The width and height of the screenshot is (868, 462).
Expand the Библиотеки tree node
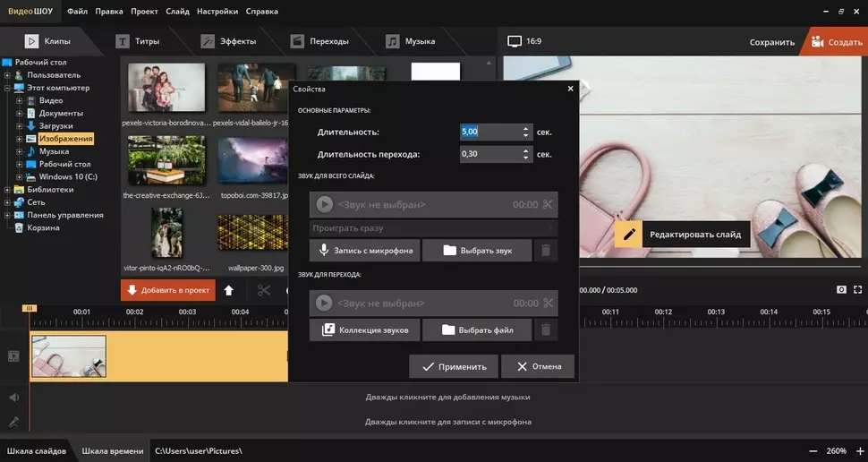(7, 190)
